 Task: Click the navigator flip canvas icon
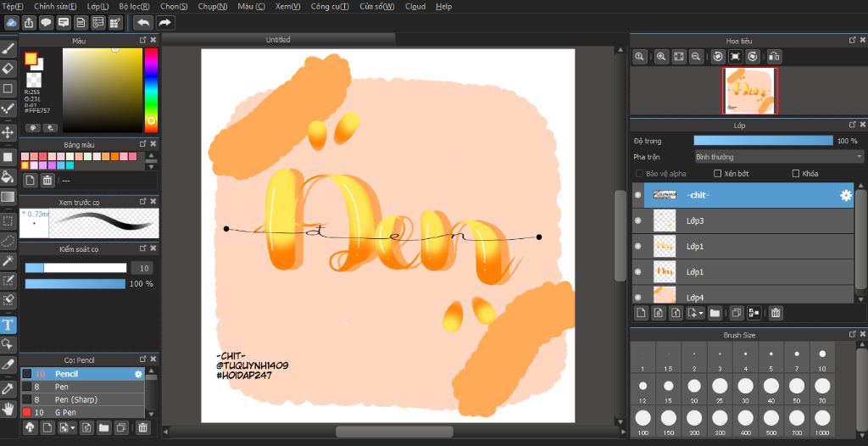[x=775, y=57]
